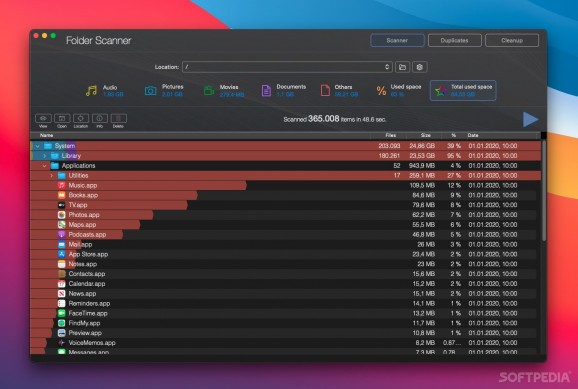Click the TV.app usage bar
This screenshot has width=578, height=389.
tap(109, 205)
